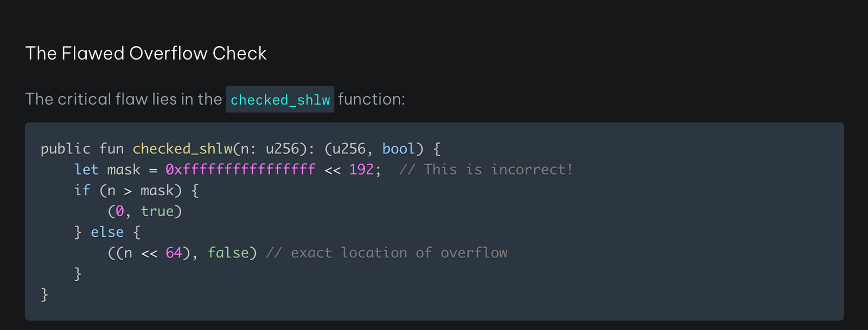Viewport: 868px width, 330px height.
Task: Click the hex literal 0xffffffffffffffff
Action: [x=240, y=170]
